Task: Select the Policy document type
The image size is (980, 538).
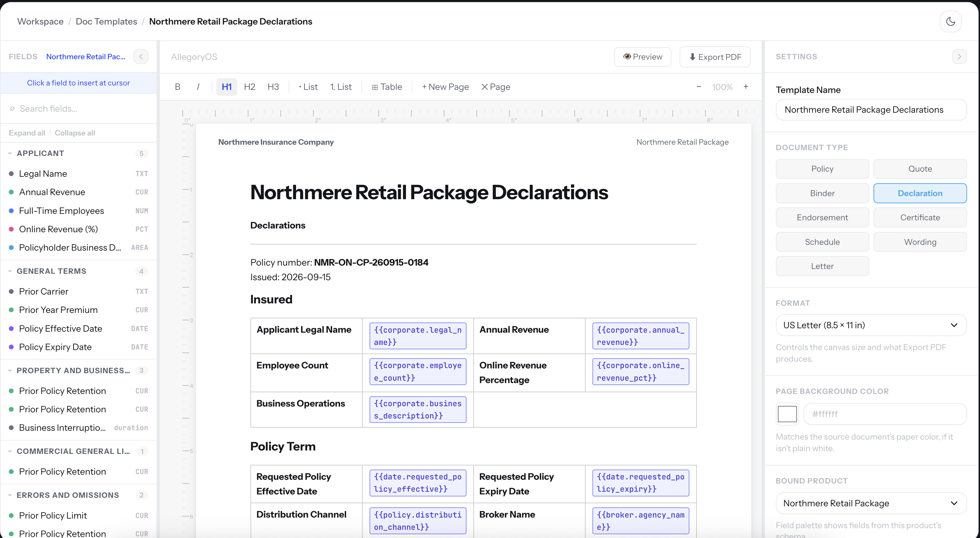Action: (x=822, y=169)
